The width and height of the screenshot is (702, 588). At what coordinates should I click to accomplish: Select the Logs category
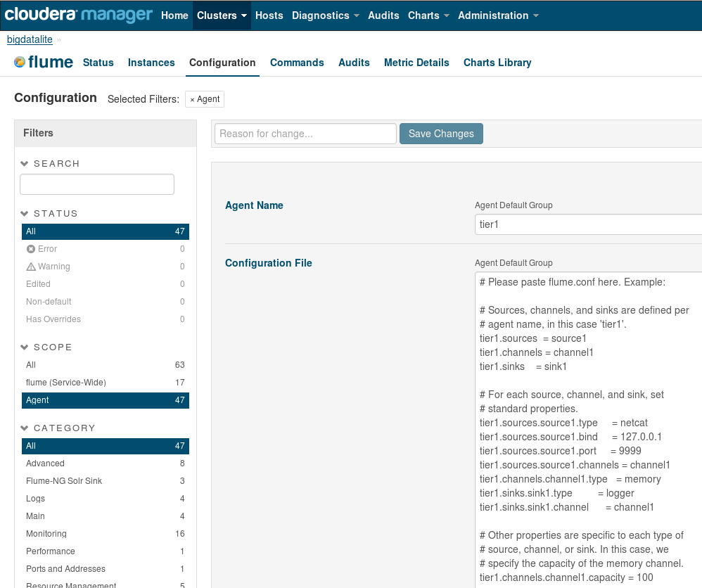pyautogui.click(x=106, y=499)
